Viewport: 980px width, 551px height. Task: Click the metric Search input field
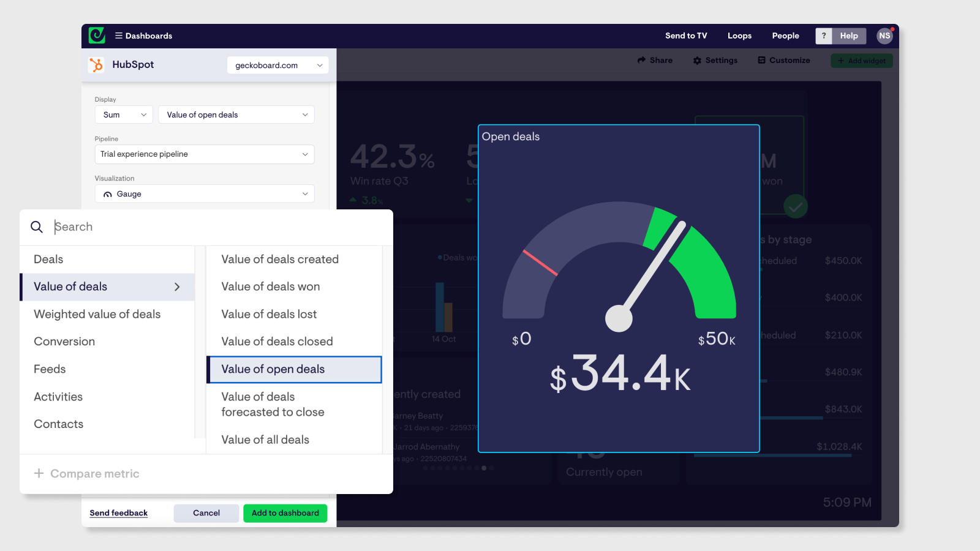pyautogui.click(x=214, y=227)
